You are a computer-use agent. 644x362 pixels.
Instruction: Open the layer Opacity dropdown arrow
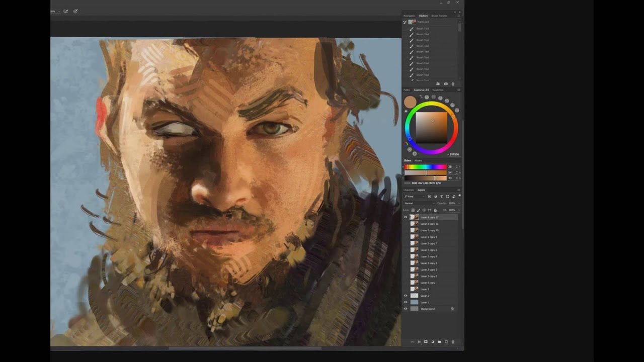click(459, 203)
